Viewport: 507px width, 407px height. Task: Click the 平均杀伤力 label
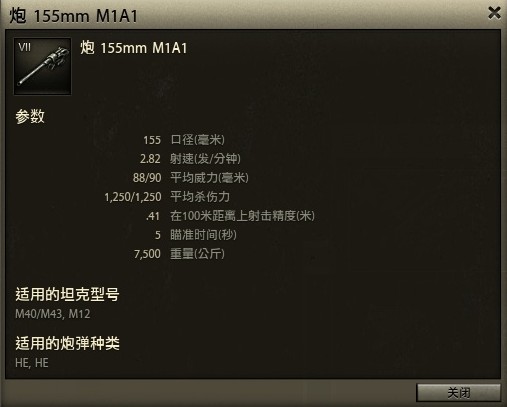pos(200,197)
